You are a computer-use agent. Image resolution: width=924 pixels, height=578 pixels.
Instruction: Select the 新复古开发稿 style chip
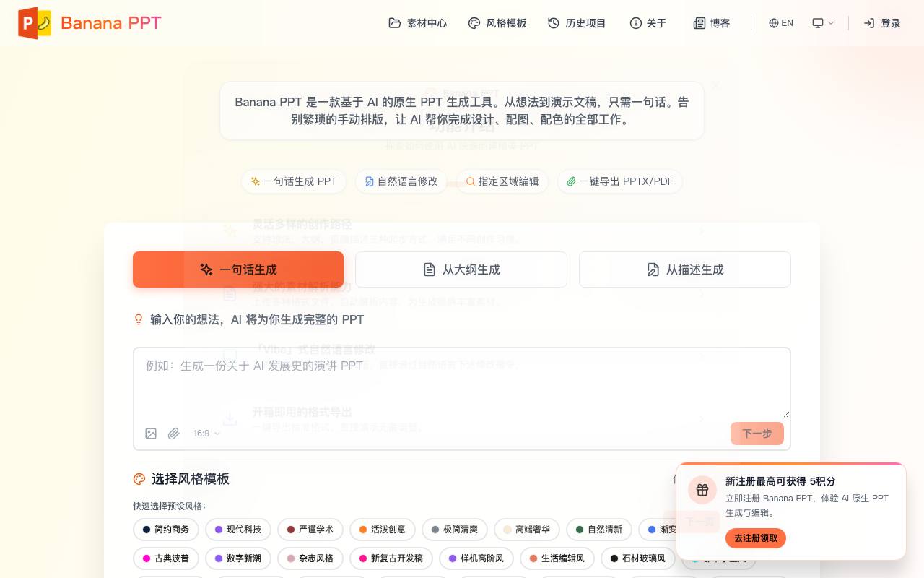(391, 558)
